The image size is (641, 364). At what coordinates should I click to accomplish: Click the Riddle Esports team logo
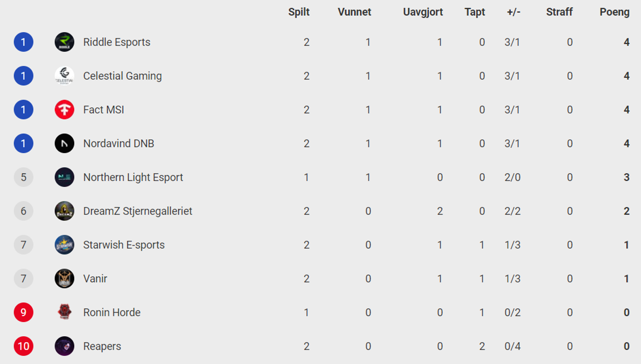(64, 42)
